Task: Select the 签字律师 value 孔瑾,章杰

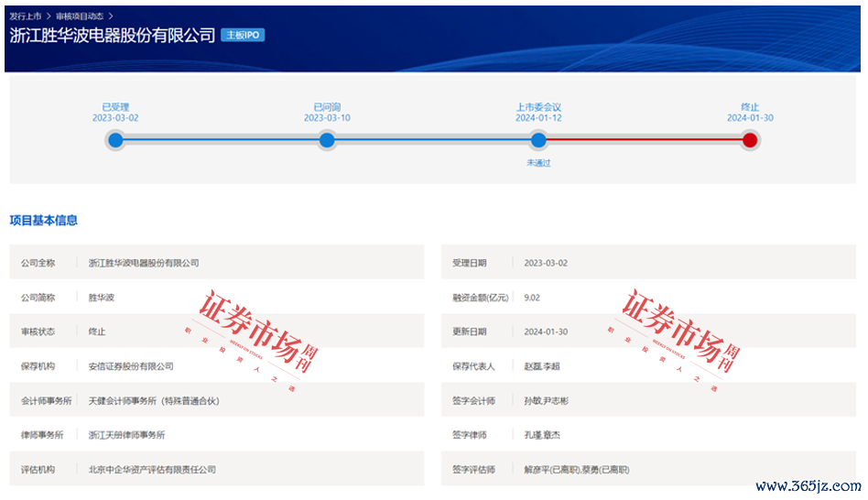Action: 542,435
